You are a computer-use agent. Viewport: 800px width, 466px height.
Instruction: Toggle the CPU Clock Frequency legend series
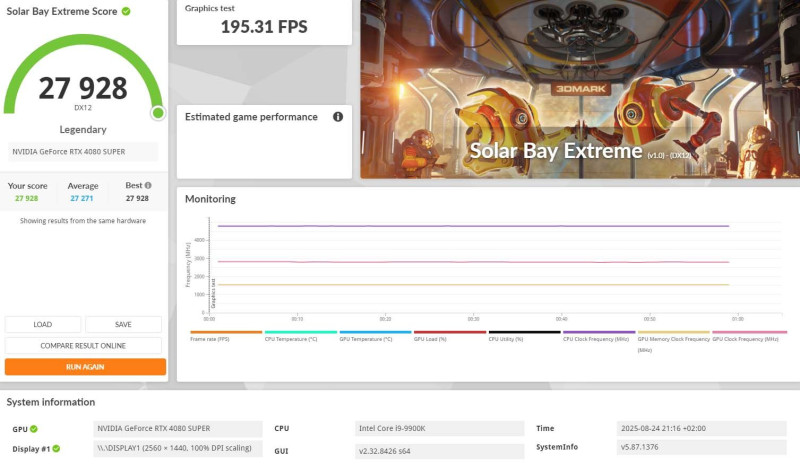tap(599, 336)
